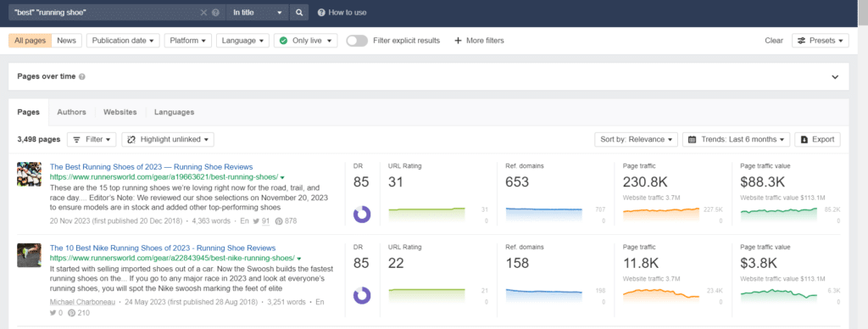Click Pinterest icon with 210 shares
868x329 pixels.
point(71,313)
